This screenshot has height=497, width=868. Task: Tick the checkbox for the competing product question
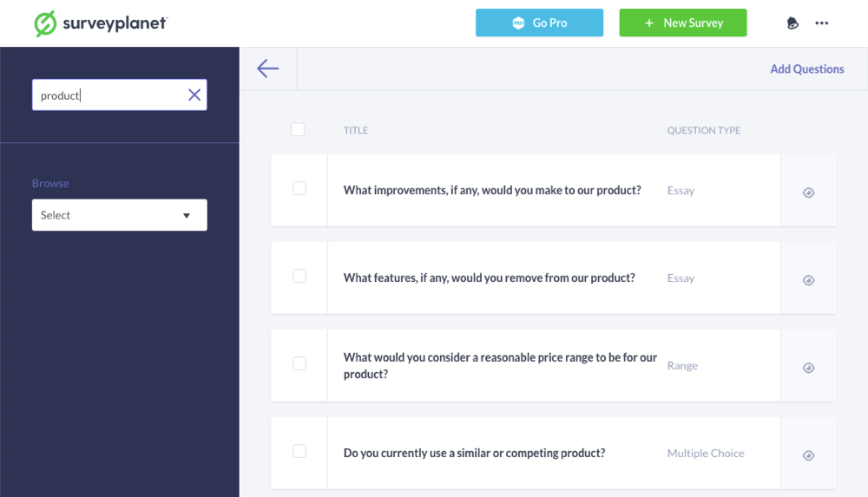[299, 451]
